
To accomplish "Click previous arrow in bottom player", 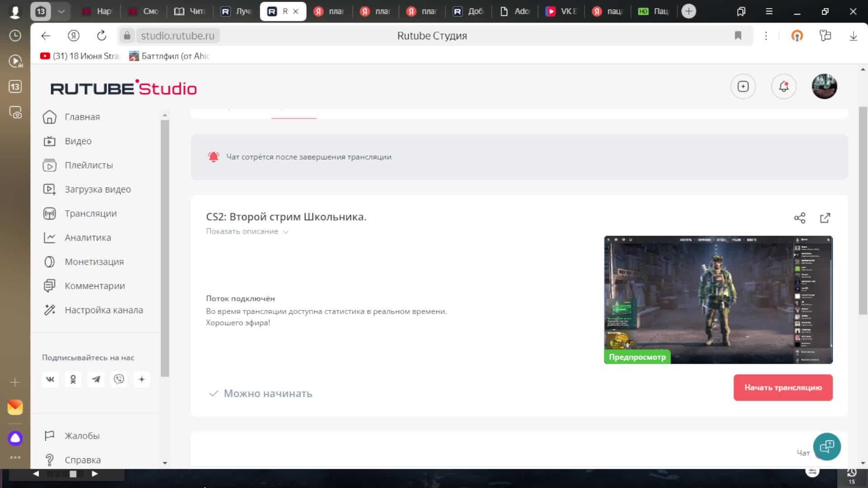I will pos(36,474).
